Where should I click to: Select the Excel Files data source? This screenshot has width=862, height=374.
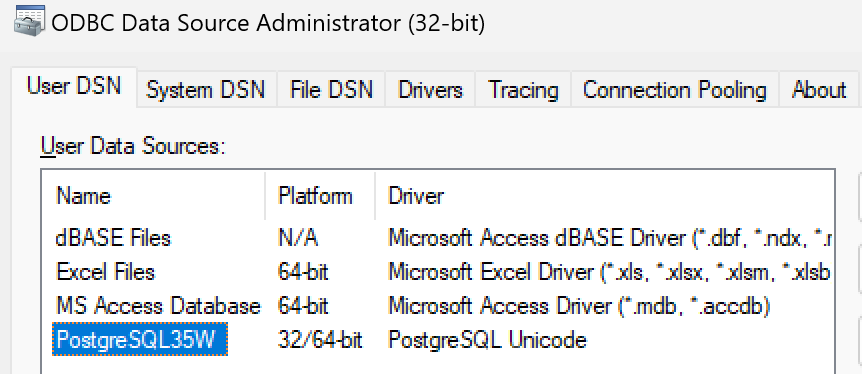pos(106,272)
